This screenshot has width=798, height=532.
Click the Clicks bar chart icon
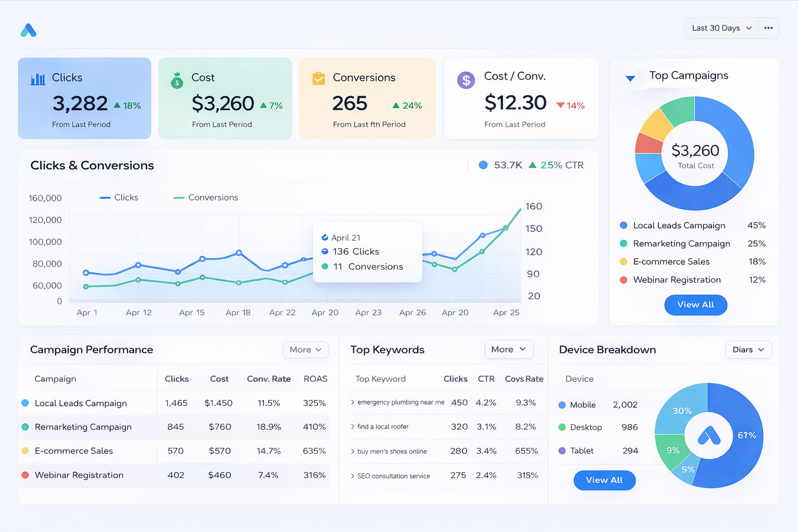click(x=38, y=79)
